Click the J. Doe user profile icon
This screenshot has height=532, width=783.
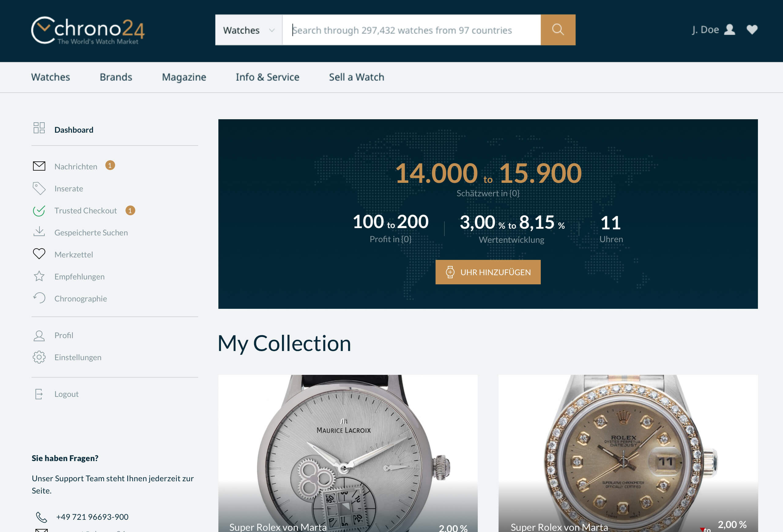(730, 30)
